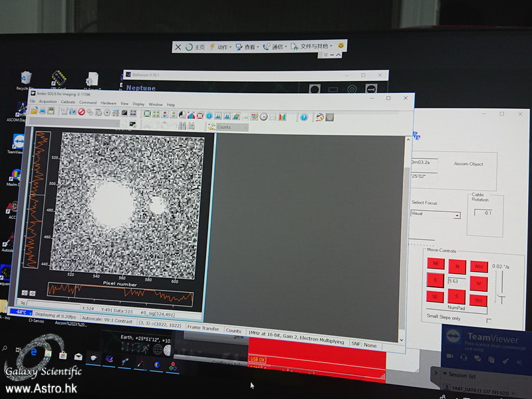Open the 动作 dropdown in TeamViewer bar
Viewport: 532px width, 399px height.
click(221, 47)
